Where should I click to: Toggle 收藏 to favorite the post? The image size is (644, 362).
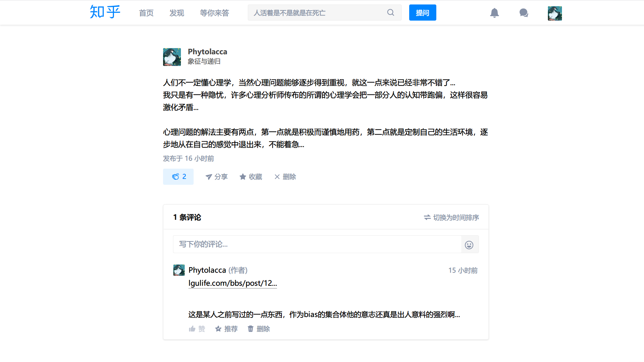click(251, 177)
